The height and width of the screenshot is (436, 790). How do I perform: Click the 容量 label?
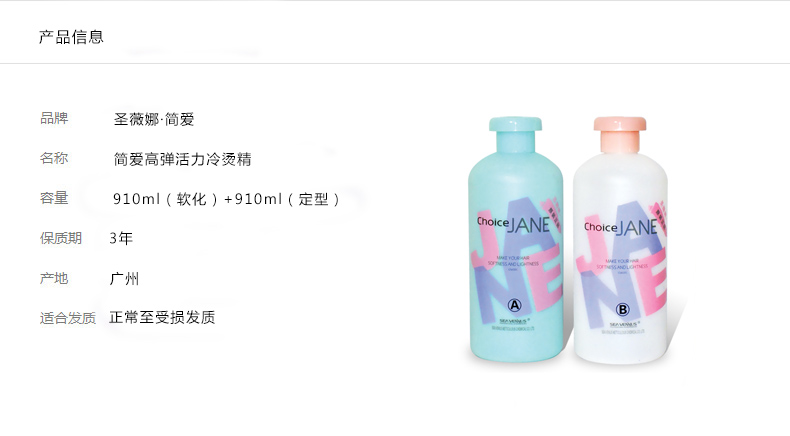point(54,198)
